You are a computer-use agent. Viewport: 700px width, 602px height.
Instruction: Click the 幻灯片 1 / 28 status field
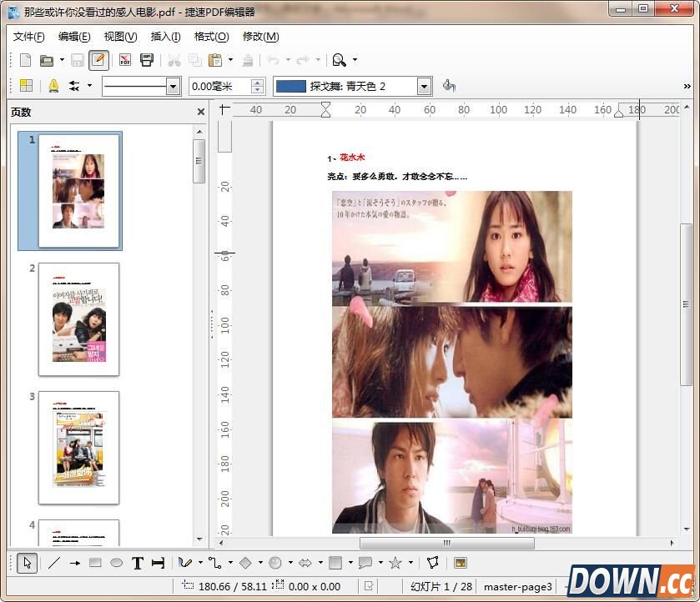point(441,586)
